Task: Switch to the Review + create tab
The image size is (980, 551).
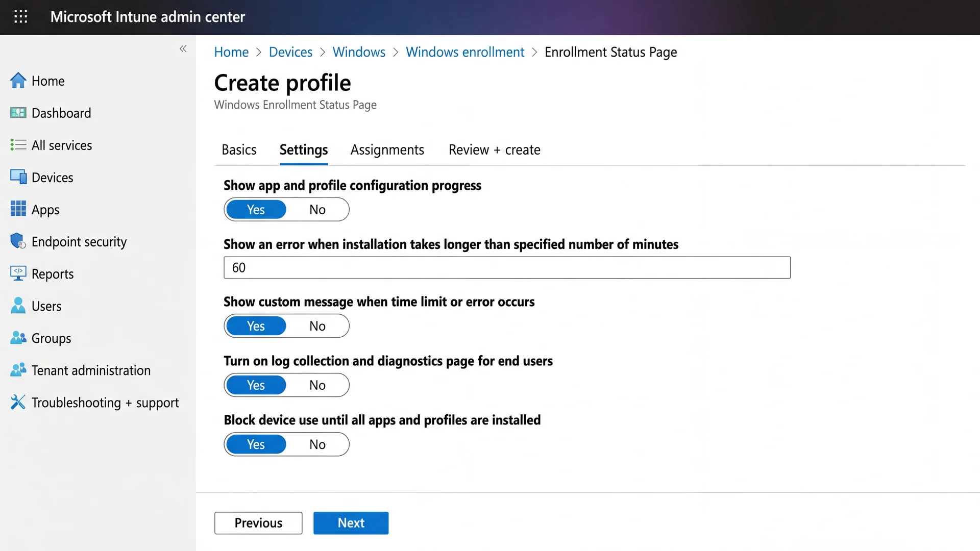Action: pyautogui.click(x=494, y=149)
